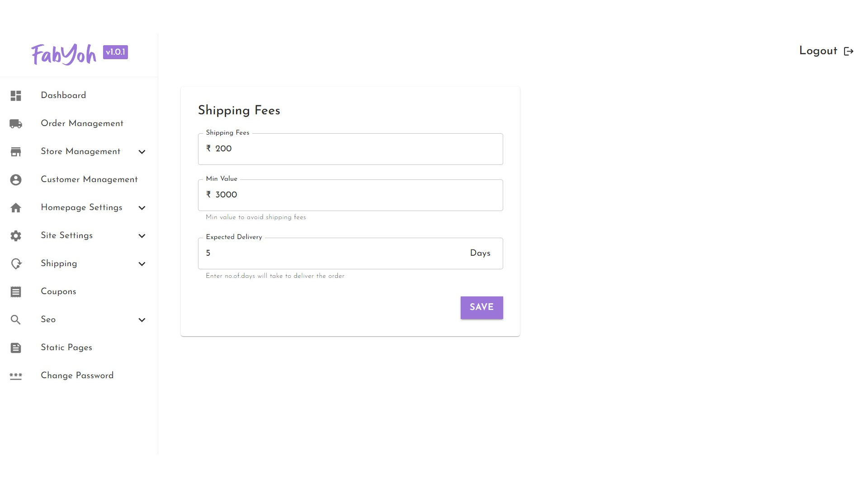Expand the Shipping submenu chevron
The image size is (868, 488).
[142, 264]
